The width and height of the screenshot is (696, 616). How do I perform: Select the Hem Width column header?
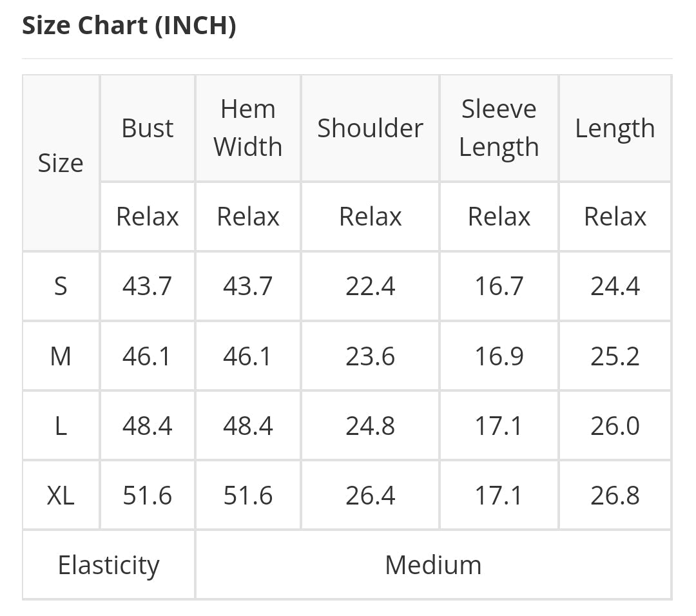[x=248, y=128]
